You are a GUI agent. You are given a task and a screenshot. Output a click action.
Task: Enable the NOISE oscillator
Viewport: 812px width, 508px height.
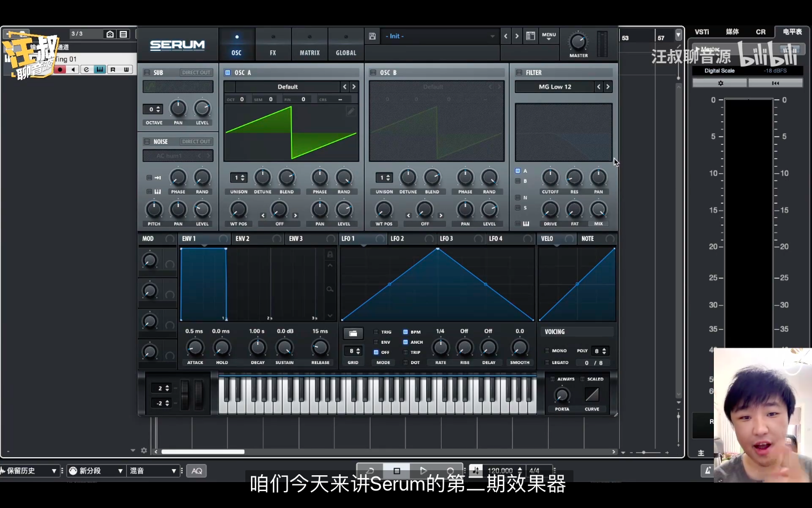[x=147, y=142]
